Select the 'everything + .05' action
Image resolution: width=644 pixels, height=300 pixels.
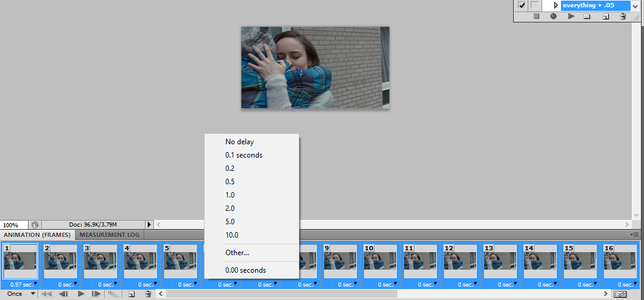(596, 5)
